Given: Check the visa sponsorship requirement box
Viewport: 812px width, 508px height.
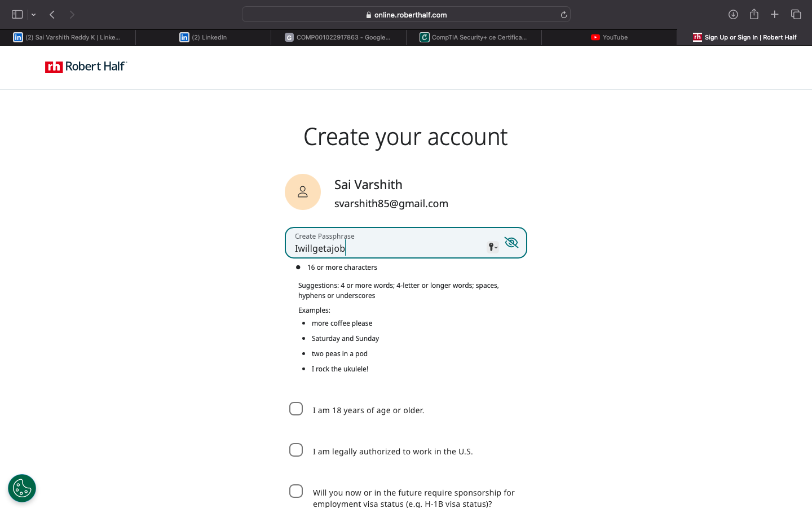Looking at the screenshot, I should point(296,491).
